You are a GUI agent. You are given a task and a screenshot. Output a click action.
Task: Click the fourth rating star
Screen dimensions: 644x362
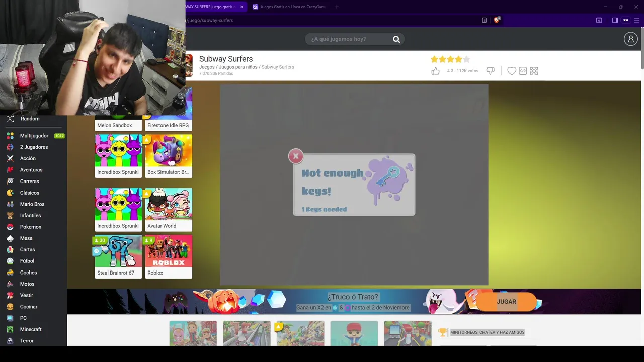(x=458, y=59)
